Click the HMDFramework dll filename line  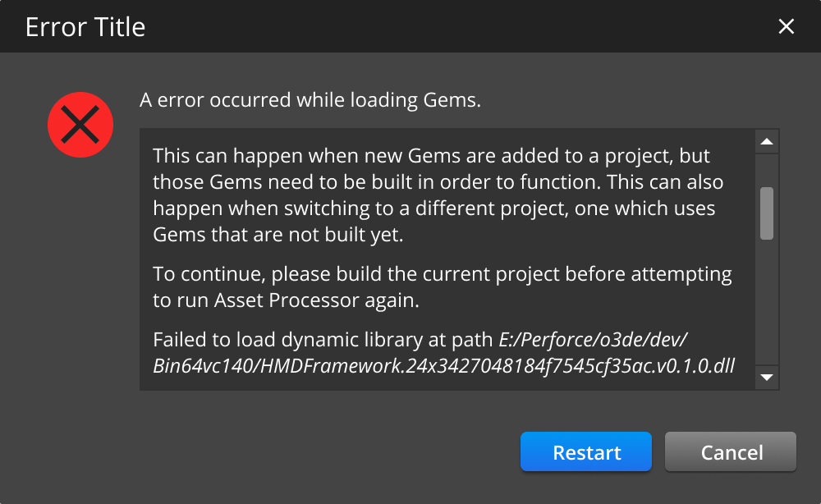pyautogui.click(x=443, y=366)
